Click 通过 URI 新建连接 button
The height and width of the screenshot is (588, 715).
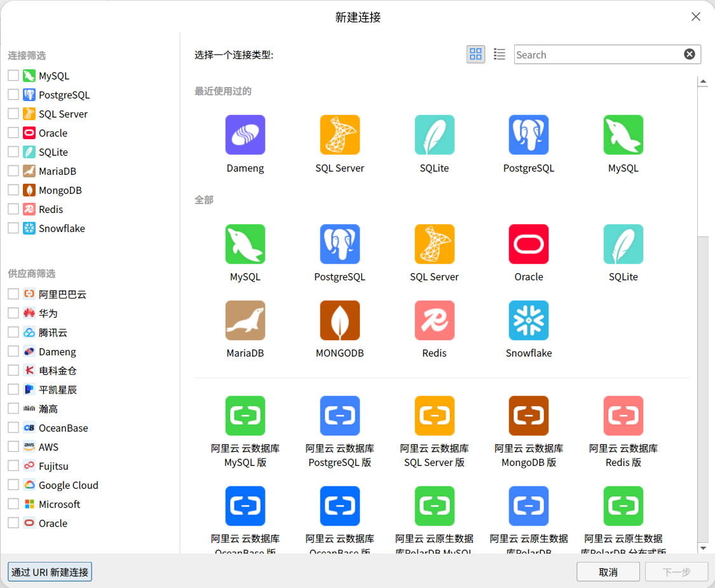(x=50, y=572)
